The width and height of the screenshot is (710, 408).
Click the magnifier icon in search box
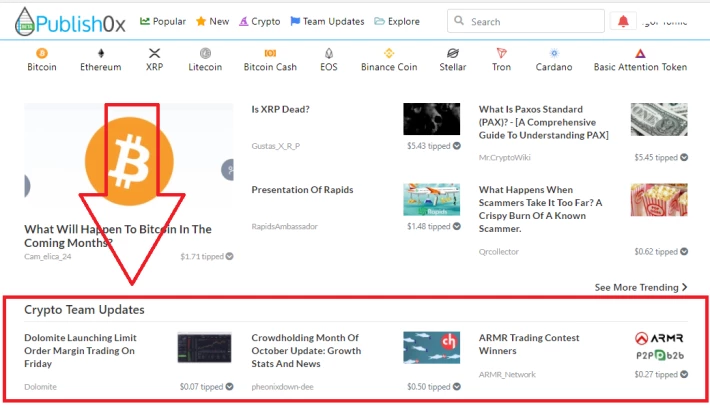pos(459,21)
